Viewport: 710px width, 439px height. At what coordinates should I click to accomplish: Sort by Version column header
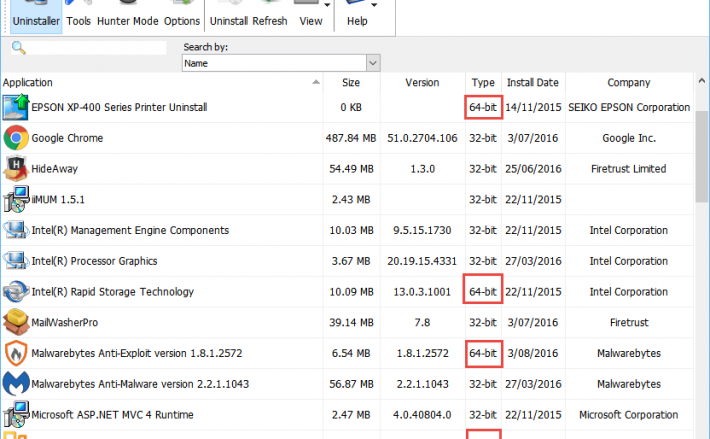422,82
